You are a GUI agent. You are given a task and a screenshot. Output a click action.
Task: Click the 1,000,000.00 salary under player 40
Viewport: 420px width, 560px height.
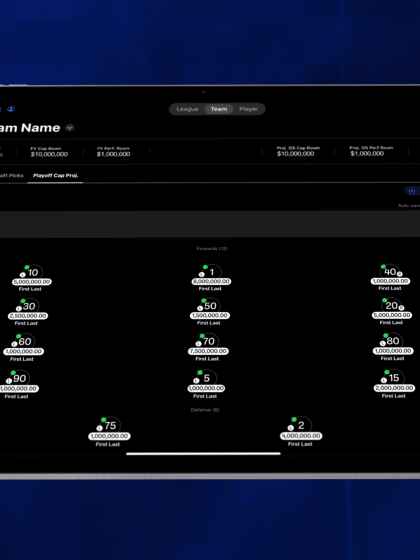click(390, 281)
